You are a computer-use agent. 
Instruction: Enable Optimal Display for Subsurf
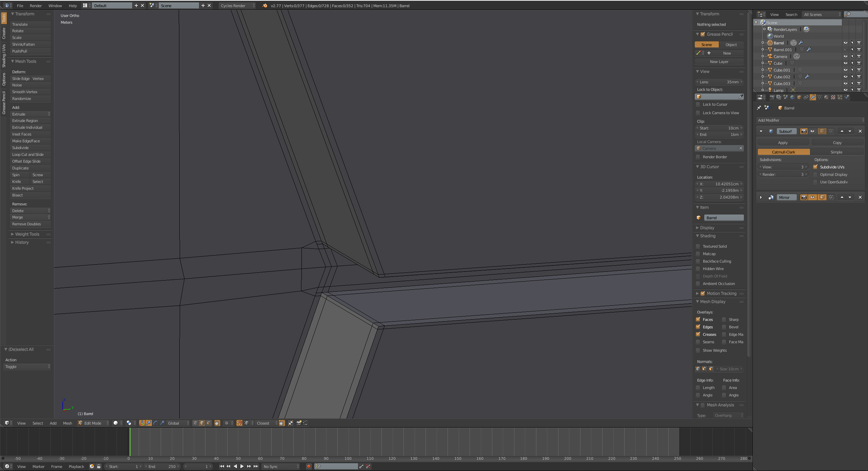(815, 175)
